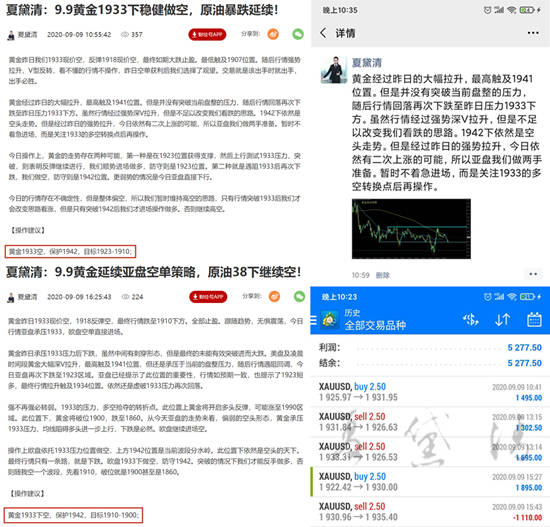The height and width of the screenshot is (527, 550).
Task: Tap battery icon in the 10:35 status bar
Action: [526, 10]
